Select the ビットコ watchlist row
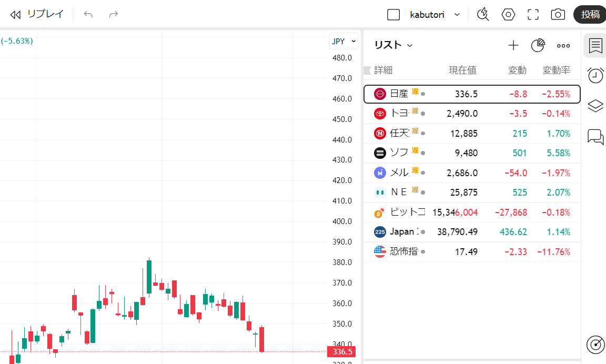Screen dimensions: 606x364 click(472, 212)
